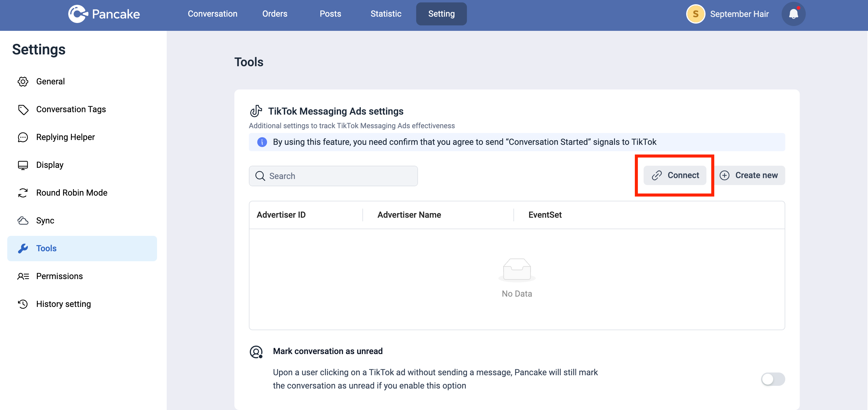Enable Mark conversation as unread toggle

[x=773, y=379]
